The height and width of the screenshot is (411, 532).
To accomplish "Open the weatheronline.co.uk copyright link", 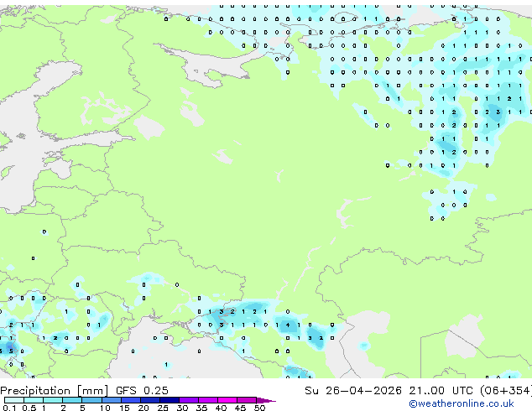I will 462,403.
